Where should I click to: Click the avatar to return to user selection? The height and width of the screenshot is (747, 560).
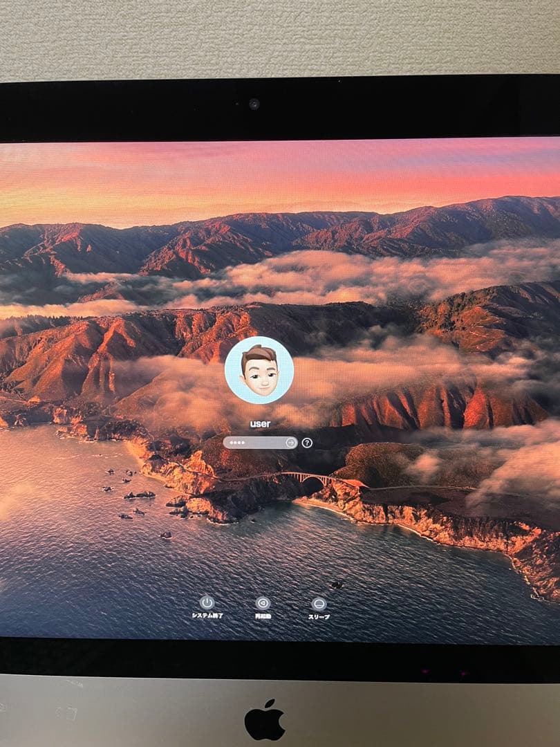[259, 369]
